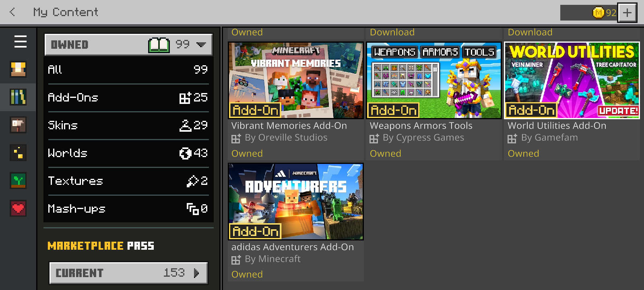
Task: Open the crafting table sidebar icon
Action: tap(18, 69)
